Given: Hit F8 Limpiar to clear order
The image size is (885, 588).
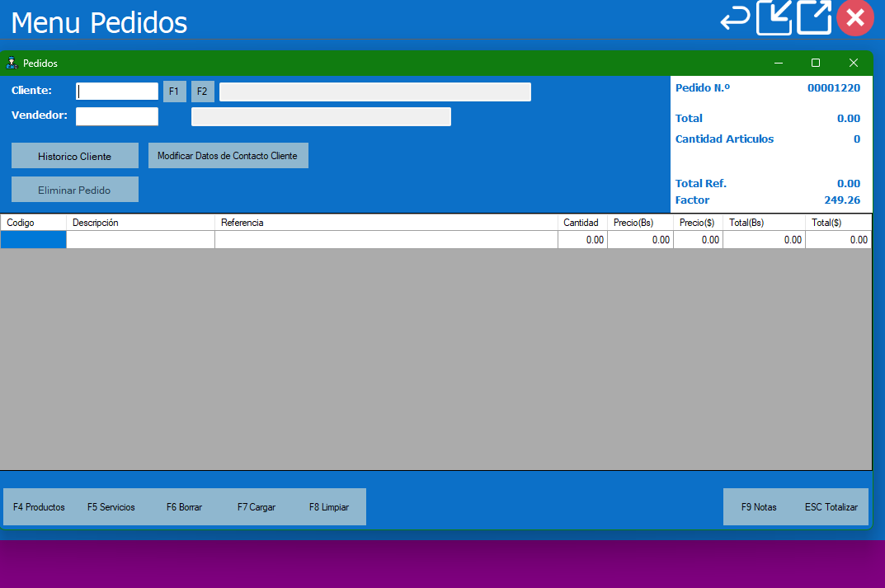Looking at the screenshot, I should pyautogui.click(x=329, y=507).
